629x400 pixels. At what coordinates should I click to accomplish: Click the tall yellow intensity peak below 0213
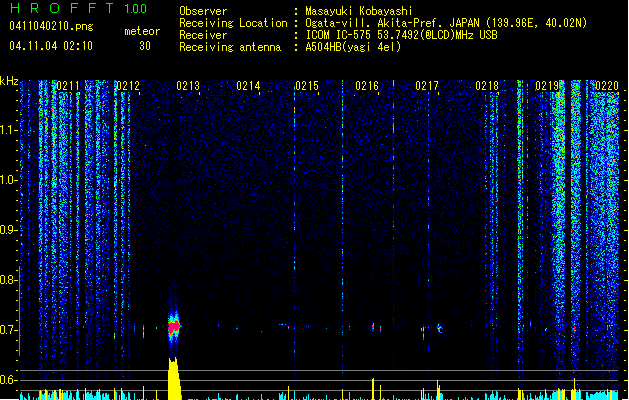pyautogui.click(x=174, y=379)
